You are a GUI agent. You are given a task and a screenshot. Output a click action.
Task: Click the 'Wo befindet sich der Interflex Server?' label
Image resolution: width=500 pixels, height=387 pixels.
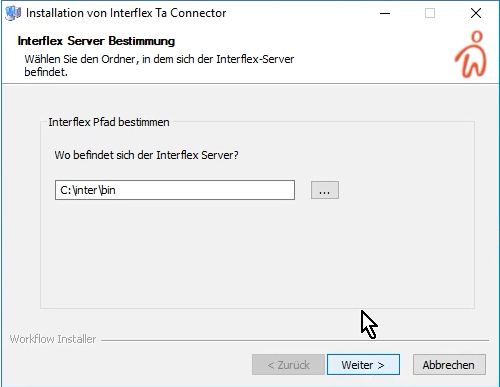click(x=146, y=155)
